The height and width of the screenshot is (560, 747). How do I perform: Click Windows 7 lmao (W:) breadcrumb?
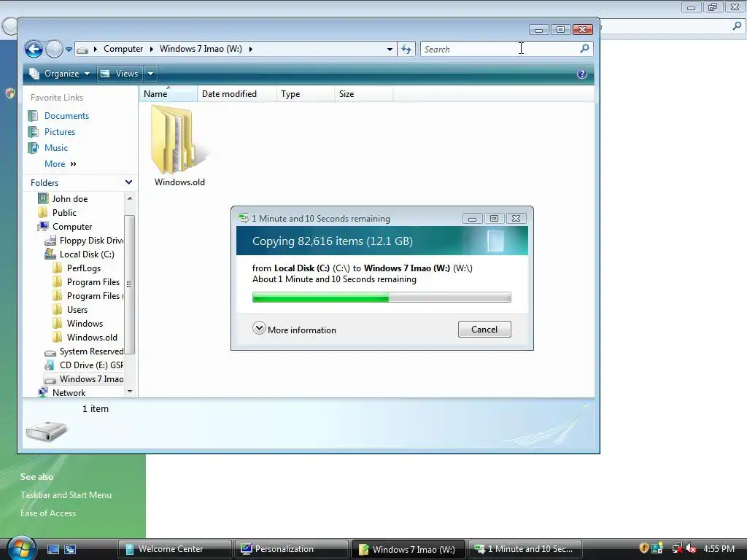click(x=201, y=49)
